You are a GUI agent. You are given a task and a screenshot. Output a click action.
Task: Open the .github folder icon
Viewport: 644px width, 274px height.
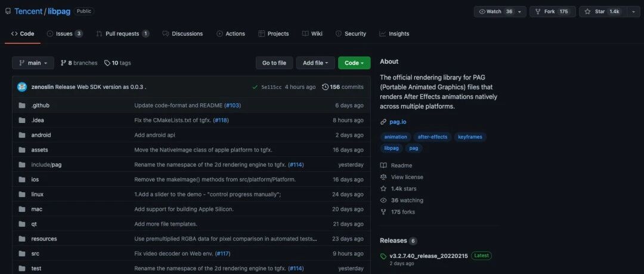(x=22, y=105)
